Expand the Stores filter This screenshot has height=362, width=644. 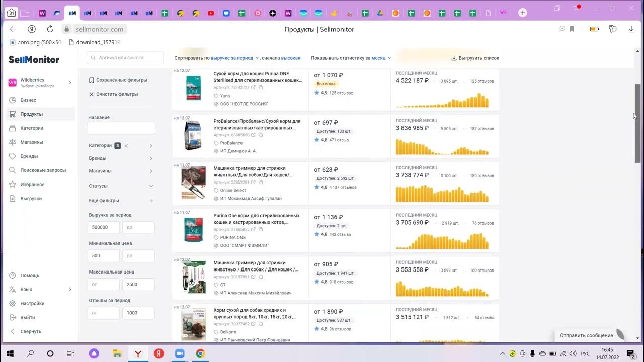point(151,171)
